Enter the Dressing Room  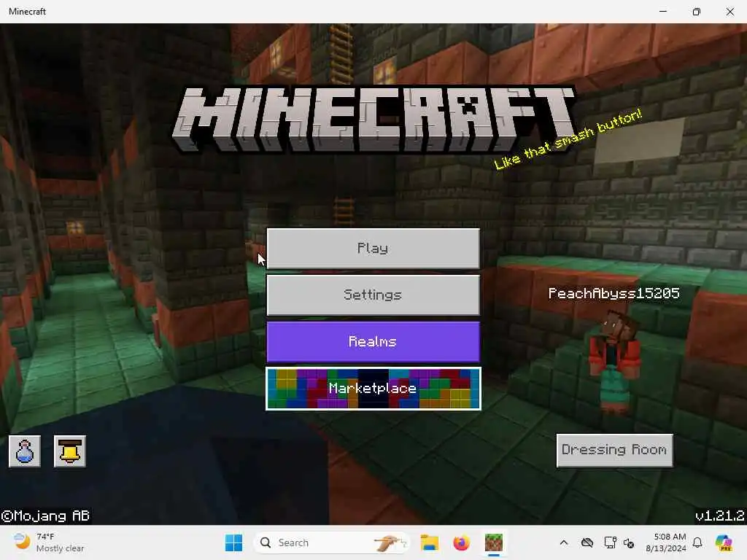coord(614,450)
